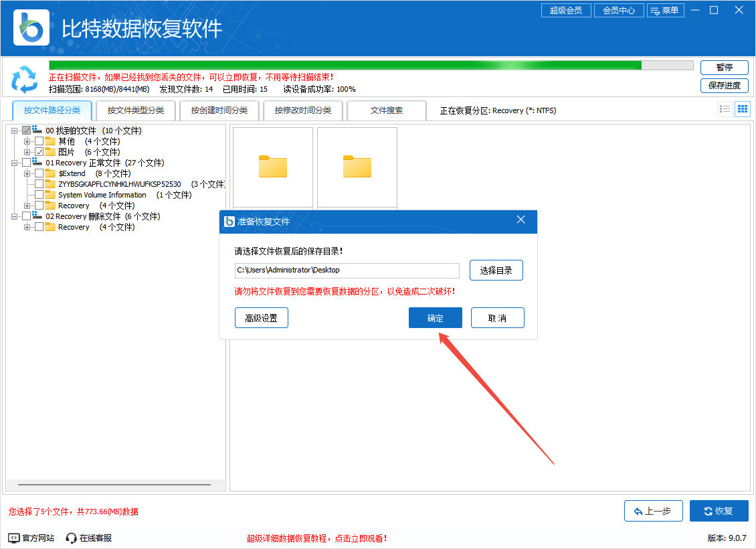Image resolution: width=756 pixels, height=549 pixels.
Task: Switch to 按创建时间分类 tab
Action: (x=219, y=110)
